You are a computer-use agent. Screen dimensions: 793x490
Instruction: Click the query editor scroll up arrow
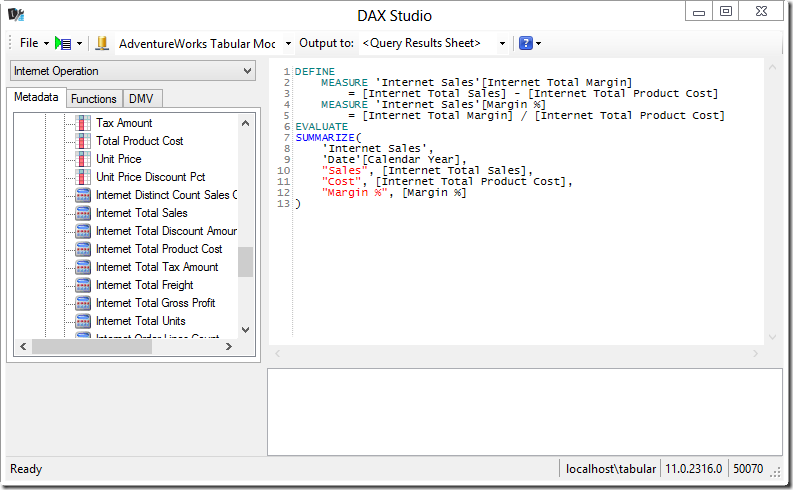[x=772, y=67]
